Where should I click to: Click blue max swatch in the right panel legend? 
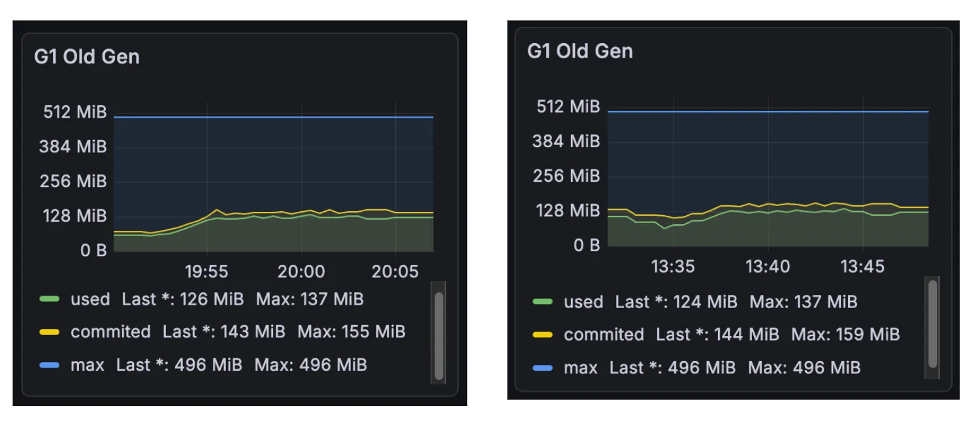542,368
